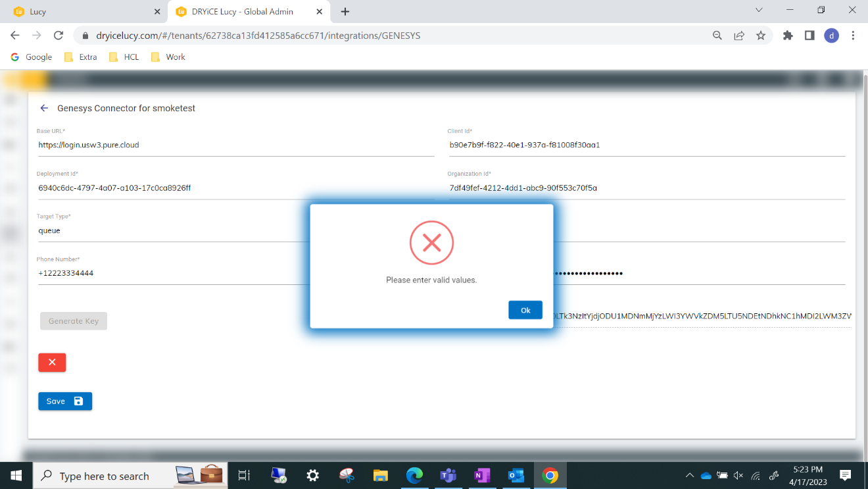Click the volume icon in the system tray
This screenshot has width=868, height=489.
pyautogui.click(x=739, y=475)
